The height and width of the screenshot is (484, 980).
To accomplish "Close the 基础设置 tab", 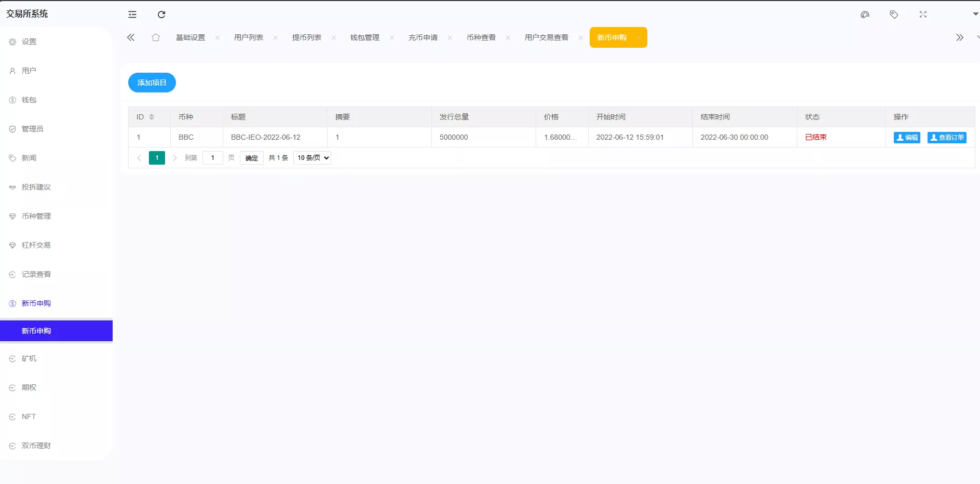I will point(217,37).
